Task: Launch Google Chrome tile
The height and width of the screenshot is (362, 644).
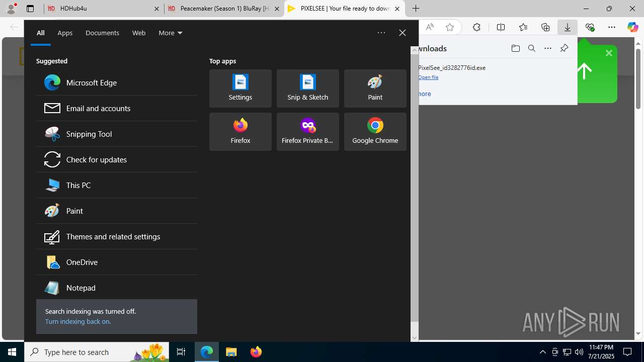Action: point(375,132)
